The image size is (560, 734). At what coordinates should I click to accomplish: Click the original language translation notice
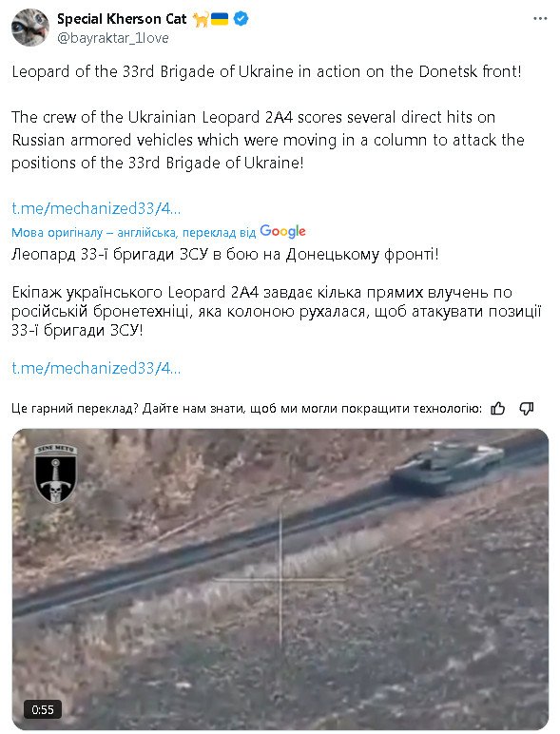133,232
